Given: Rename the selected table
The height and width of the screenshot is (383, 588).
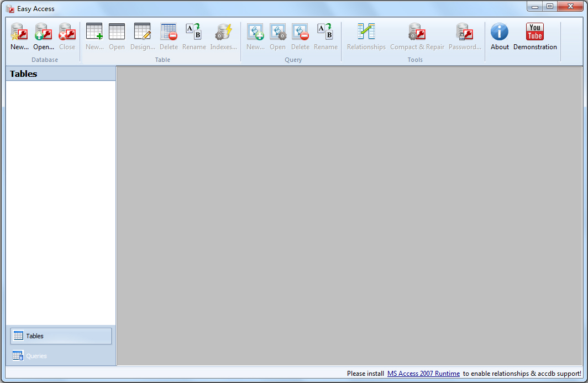Looking at the screenshot, I should [194, 37].
